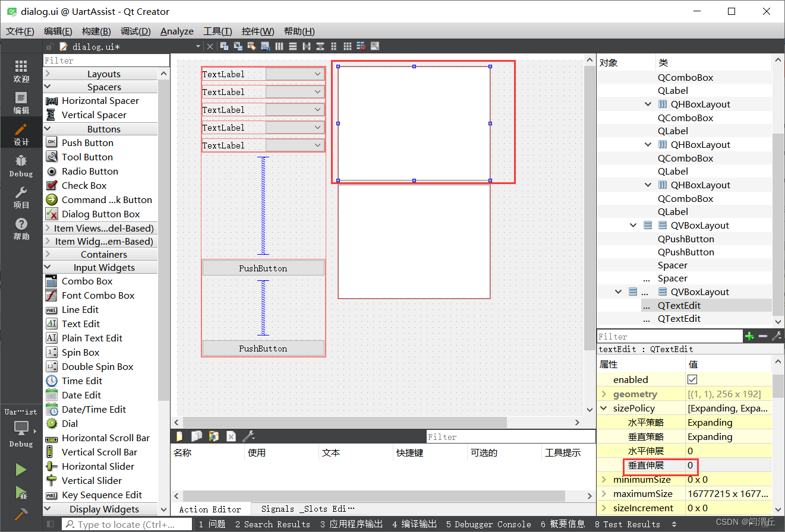The height and width of the screenshot is (532, 785).
Task: Configure Action Editor with wrench icon
Action: pos(248,436)
